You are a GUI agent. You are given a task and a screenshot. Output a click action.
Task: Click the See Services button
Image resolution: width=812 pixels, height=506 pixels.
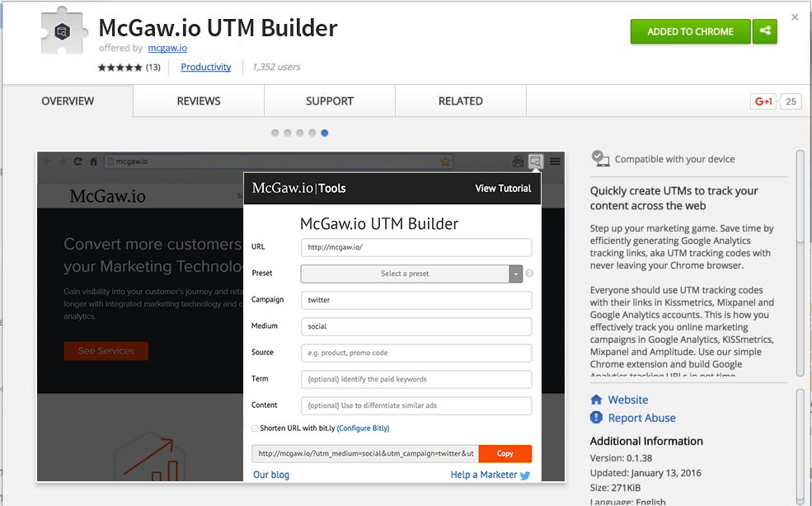106,350
